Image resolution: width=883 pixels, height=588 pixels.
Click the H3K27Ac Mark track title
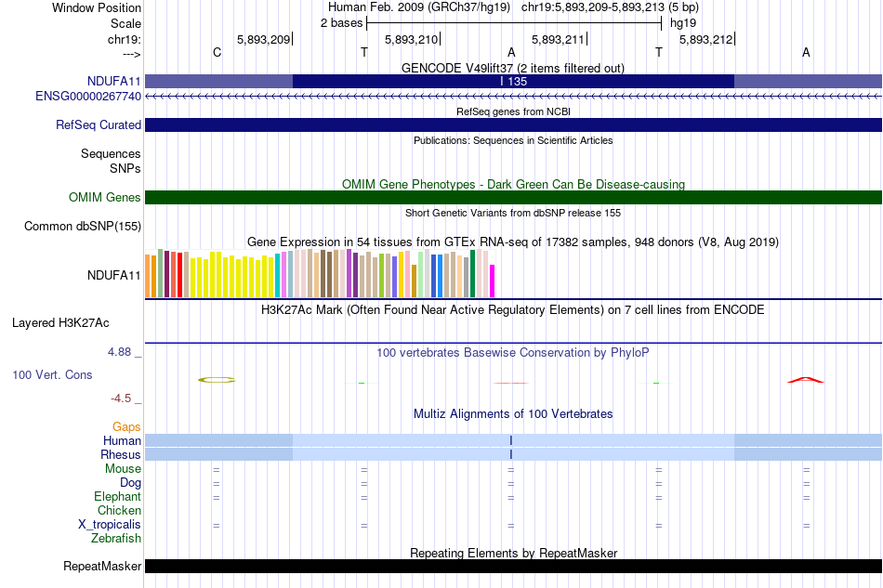[x=513, y=310]
